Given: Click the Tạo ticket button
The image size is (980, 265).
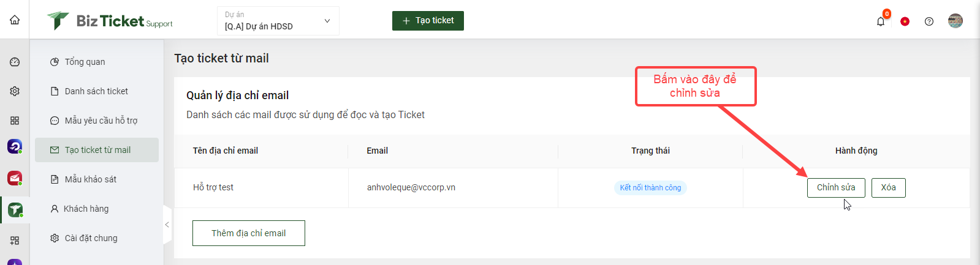Looking at the screenshot, I should click(428, 21).
